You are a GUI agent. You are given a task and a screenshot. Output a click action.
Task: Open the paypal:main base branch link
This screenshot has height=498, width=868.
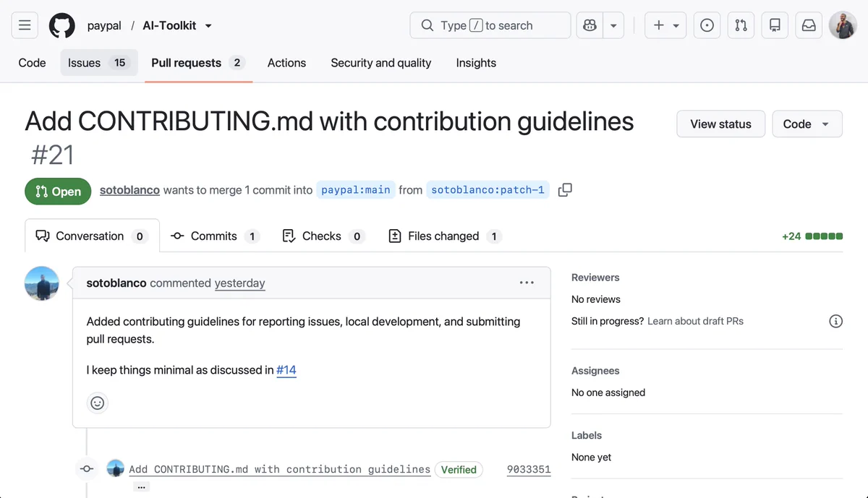pos(356,190)
